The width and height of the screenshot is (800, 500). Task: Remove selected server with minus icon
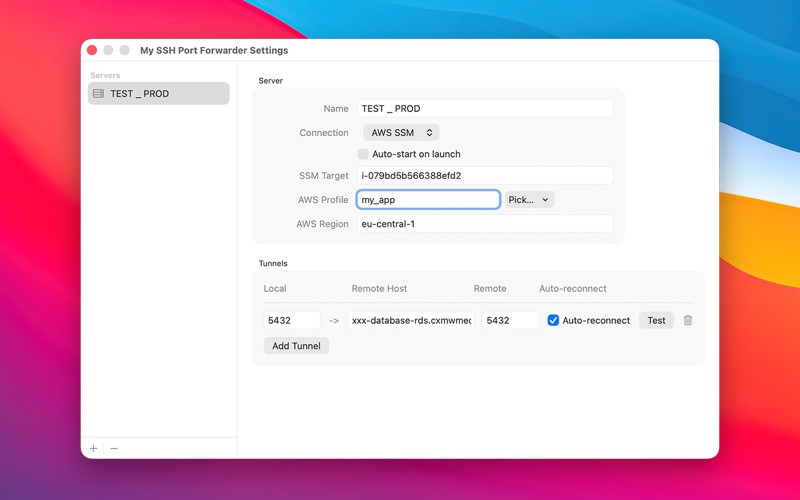(114, 448)
